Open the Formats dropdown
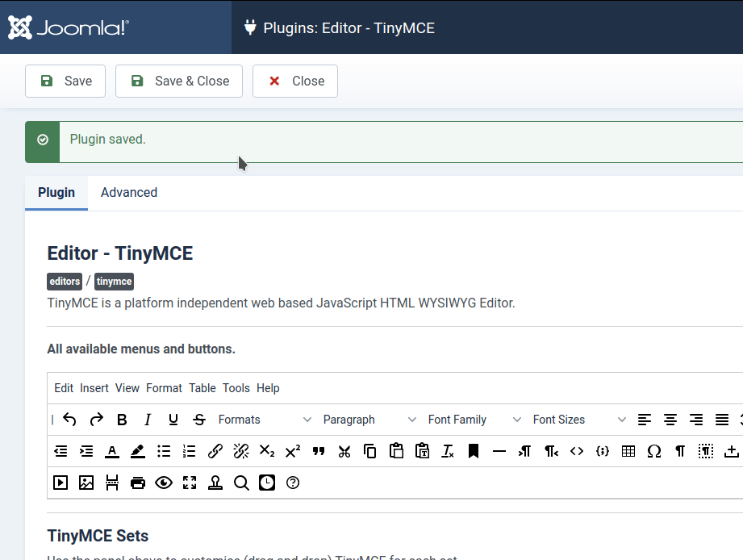Image resolution: width=743 pixels, height=560 pixels. (x=265, y=420)
